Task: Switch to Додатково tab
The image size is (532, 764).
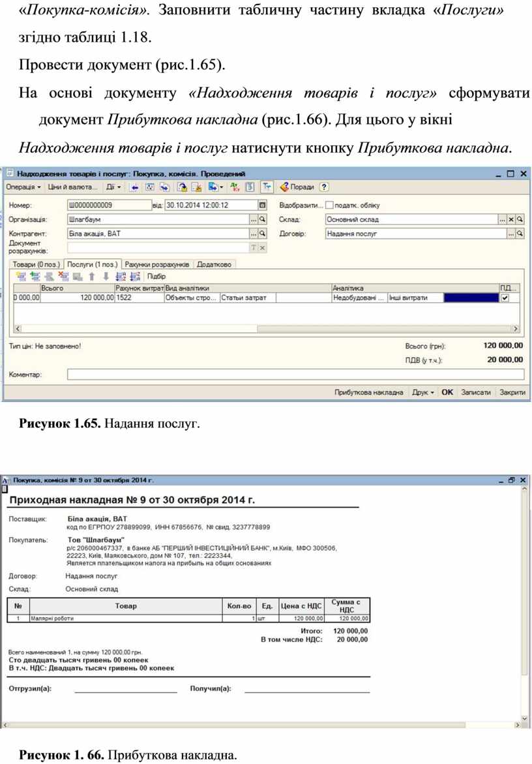Action: pyautogui.click(x=214, y=264)
